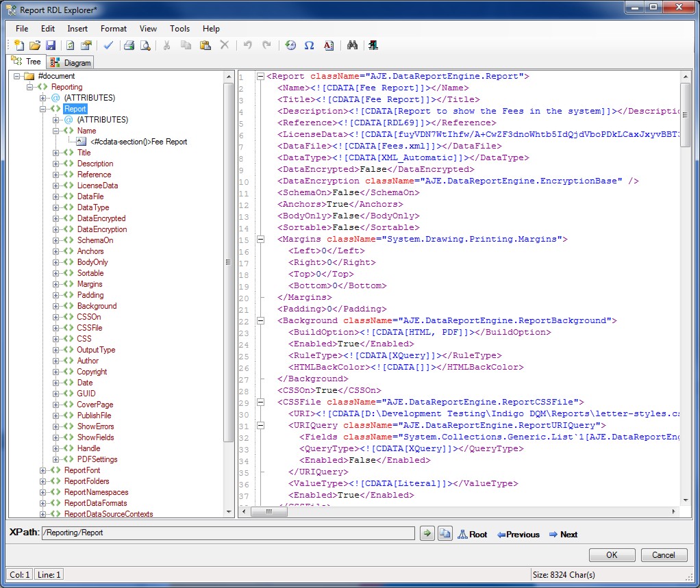
Task: Click the green arrow beside the XPath field
Action: 427,534
